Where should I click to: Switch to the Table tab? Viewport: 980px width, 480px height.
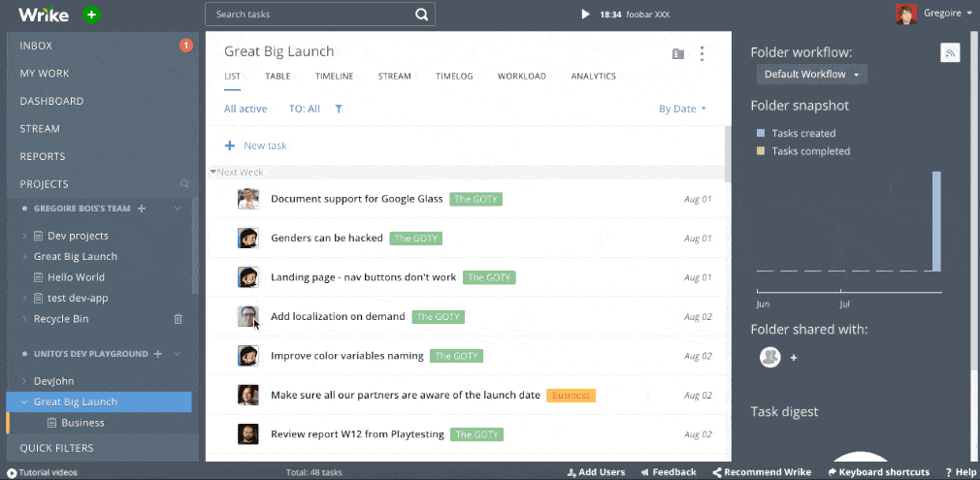[x=278, y=77]
